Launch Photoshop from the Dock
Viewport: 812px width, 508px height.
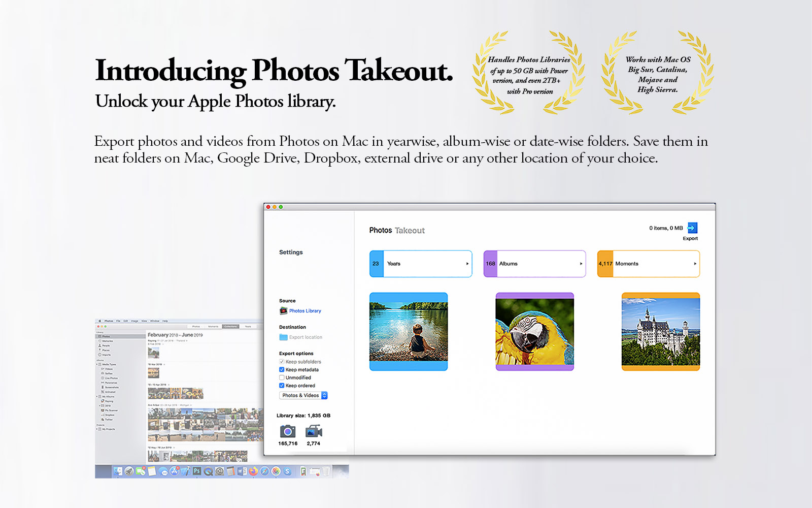click(196, 471)
